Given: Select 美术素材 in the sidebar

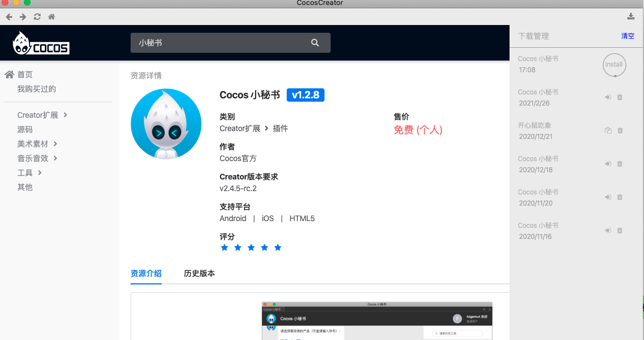Looking at the screenshot, I should 32,144.
